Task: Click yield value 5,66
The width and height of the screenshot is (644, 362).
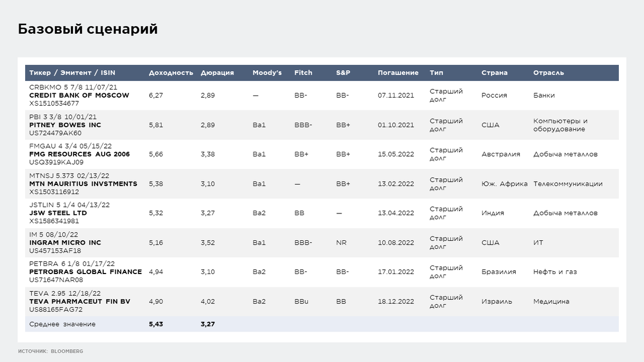Action: point(156,154)
